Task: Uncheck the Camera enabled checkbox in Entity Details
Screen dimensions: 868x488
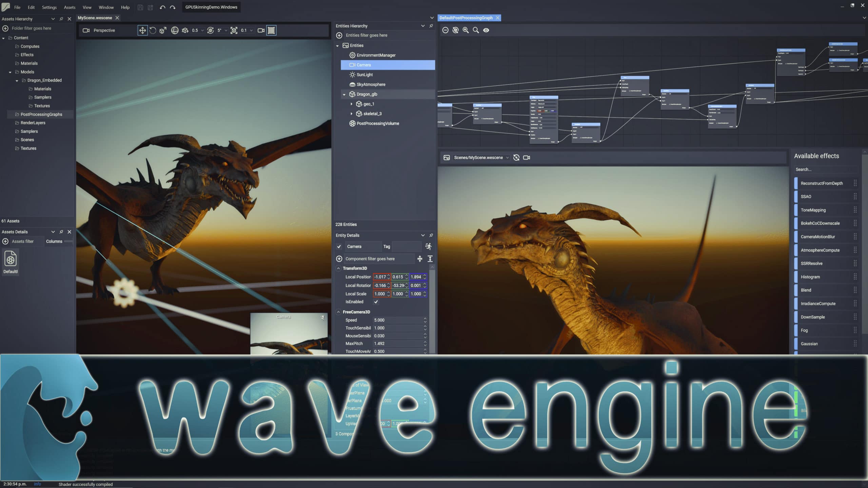Action: [x=339, y=246]
